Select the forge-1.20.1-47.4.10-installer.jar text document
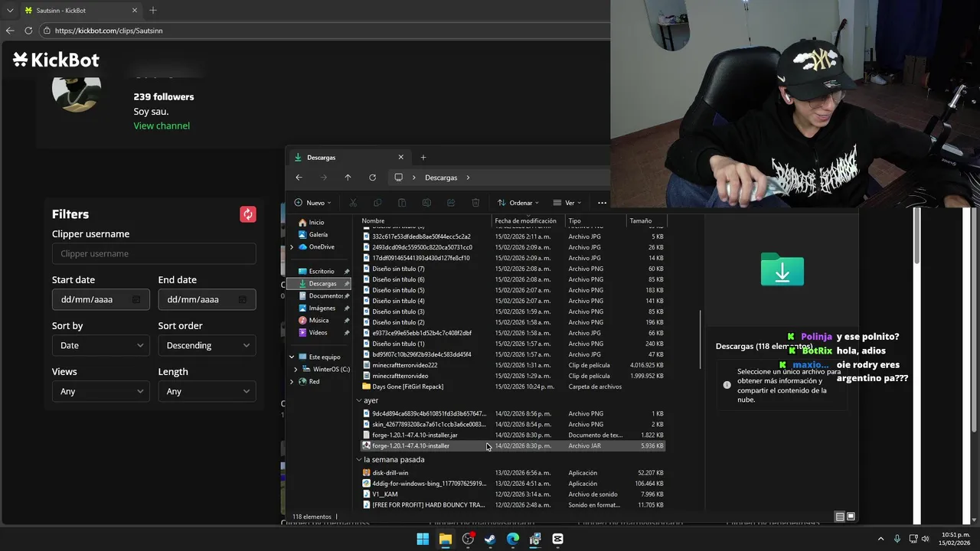The height and width of the screenshot is (551, 980). pyautogui.click(x=513, y=435)
